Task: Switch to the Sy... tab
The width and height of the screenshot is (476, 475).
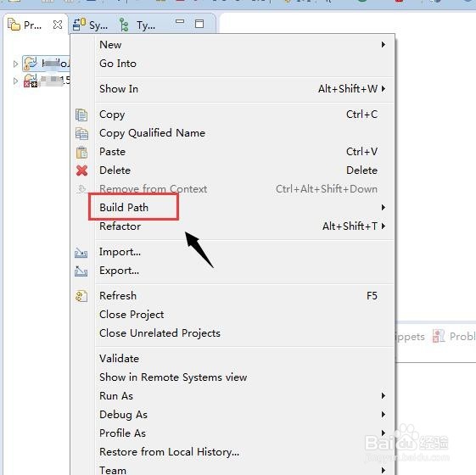Action: (x=91, y=25)
